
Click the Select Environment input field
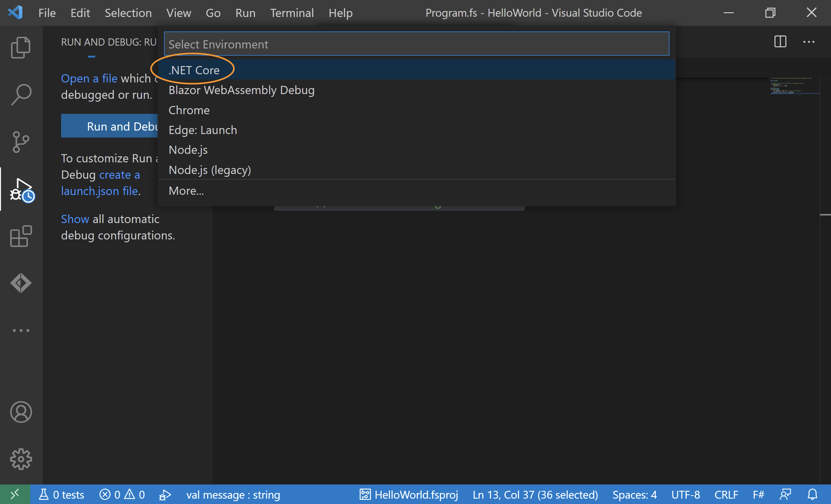[416, 44]
